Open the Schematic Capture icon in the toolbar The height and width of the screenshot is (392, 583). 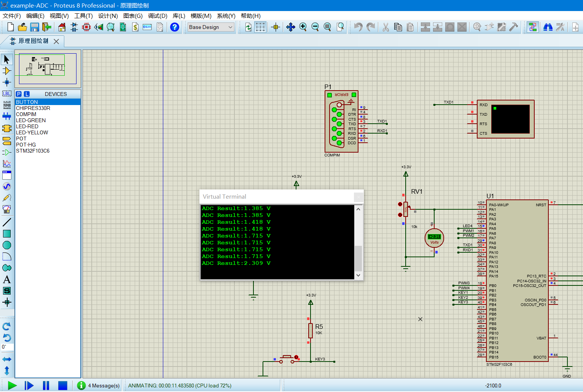click(x=74, y=27)
